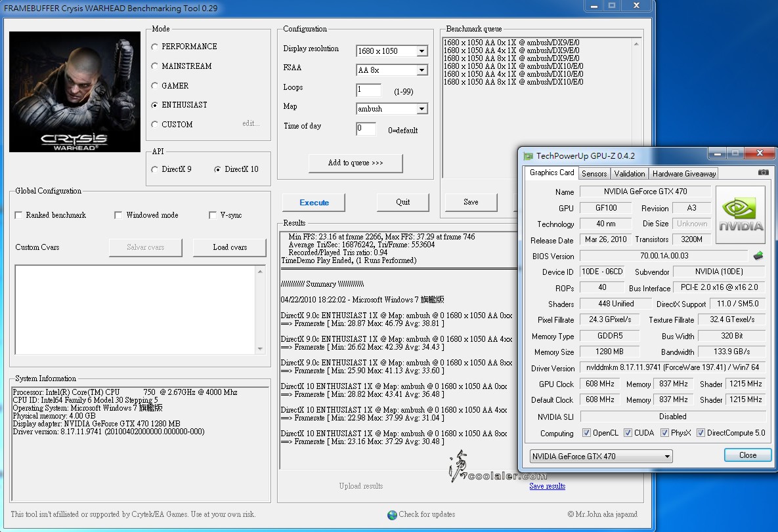Click Upload results text

tap(360, 486)
